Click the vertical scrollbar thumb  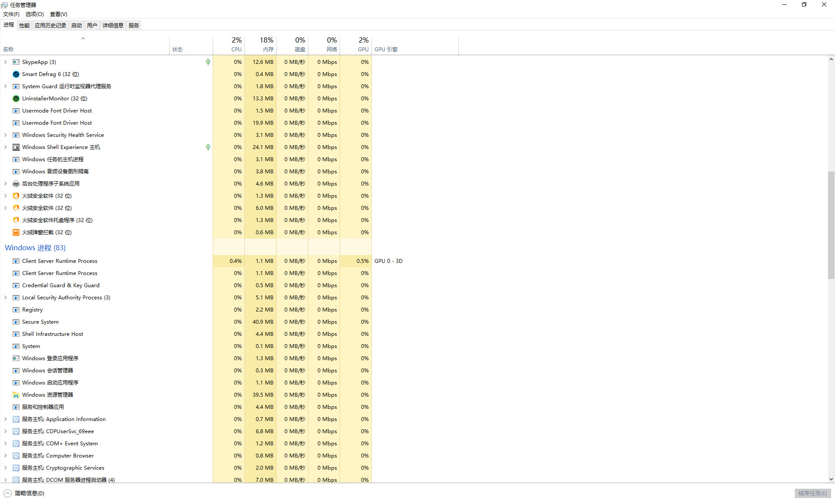(831, 225)
